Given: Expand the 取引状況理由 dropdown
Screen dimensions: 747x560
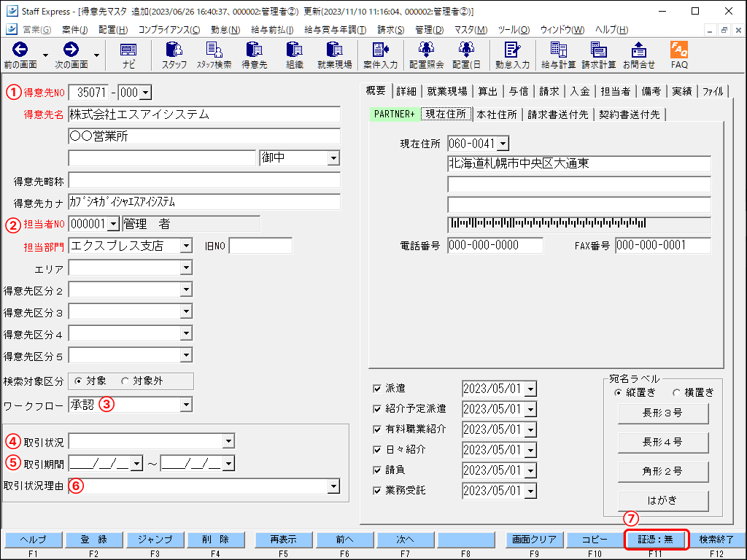Looking at the screenshot, I should (333, 486).
